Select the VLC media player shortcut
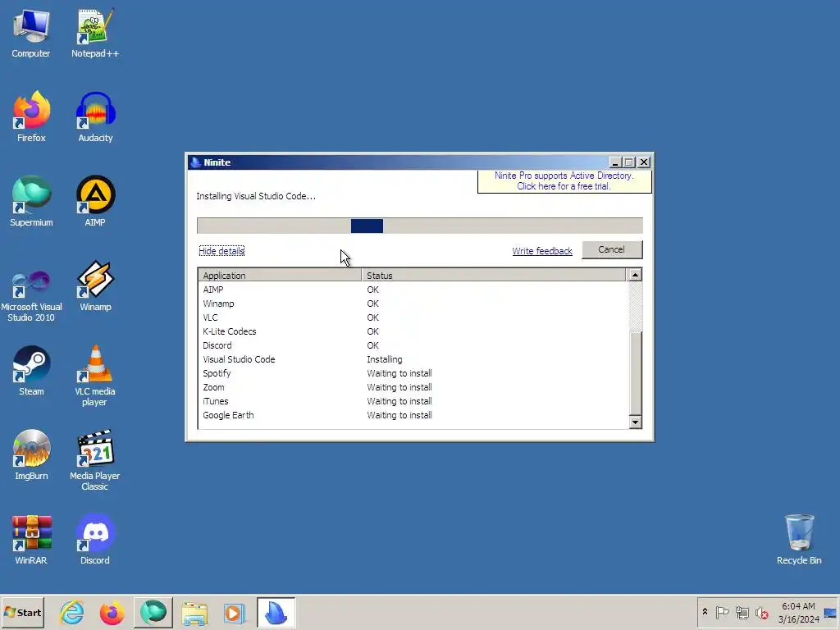Viewport: 840px width, 630px height. (95, 376)
